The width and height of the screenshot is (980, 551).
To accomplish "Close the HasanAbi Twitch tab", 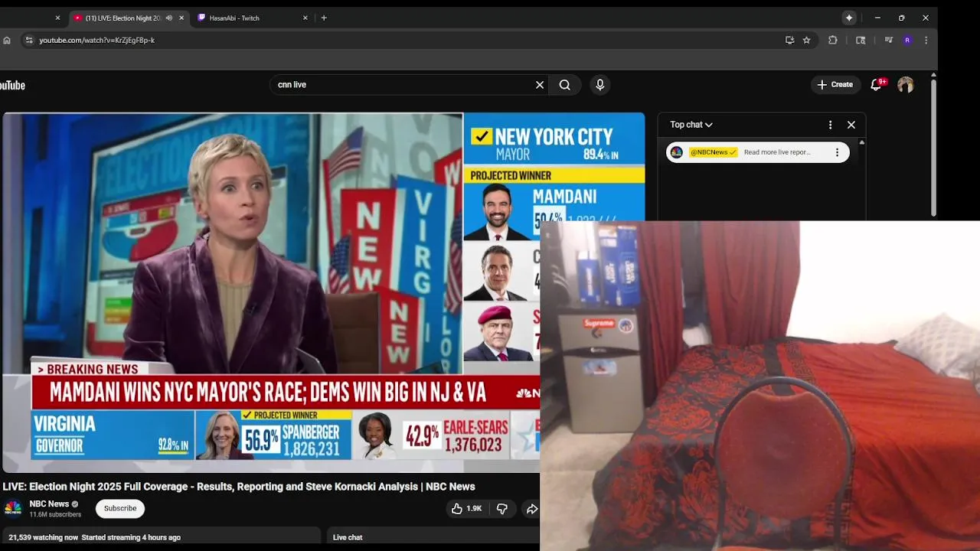I will point(305,18).
